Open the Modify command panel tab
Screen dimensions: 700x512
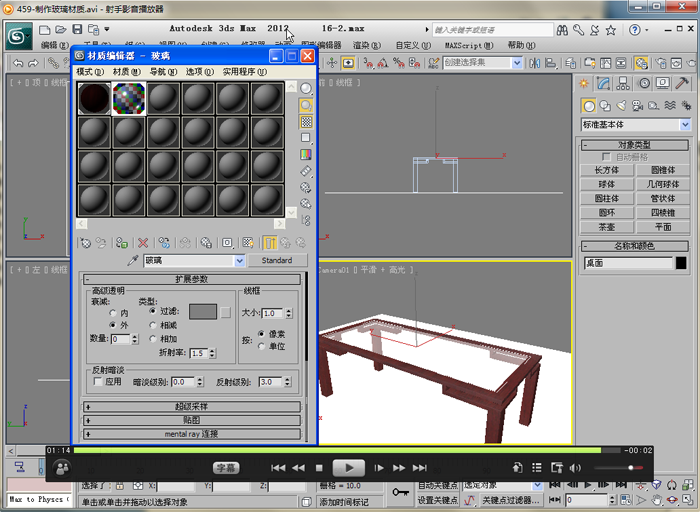603,83
